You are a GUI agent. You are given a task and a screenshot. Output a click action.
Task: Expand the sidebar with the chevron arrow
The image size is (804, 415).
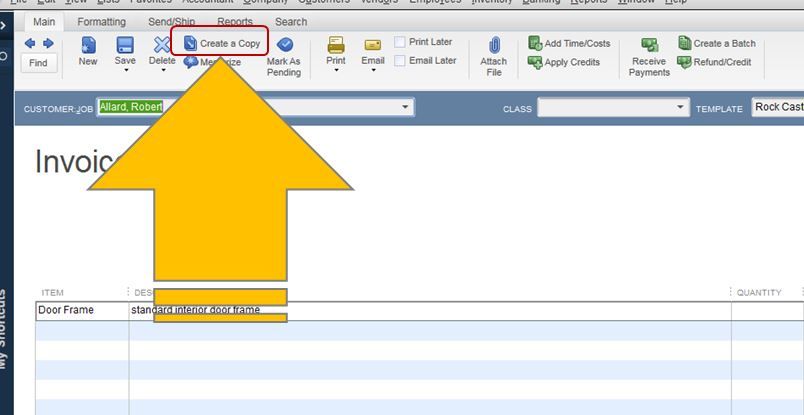coord(4,25)
